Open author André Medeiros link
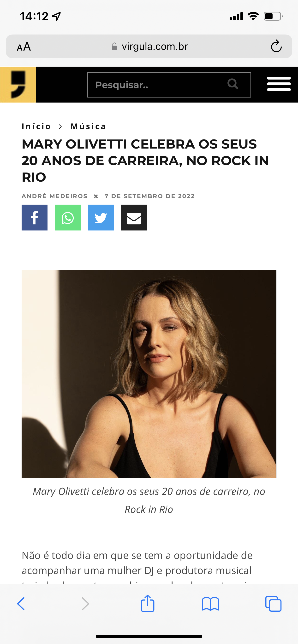The height and width of the screenshot is (644, 298). 54,196
